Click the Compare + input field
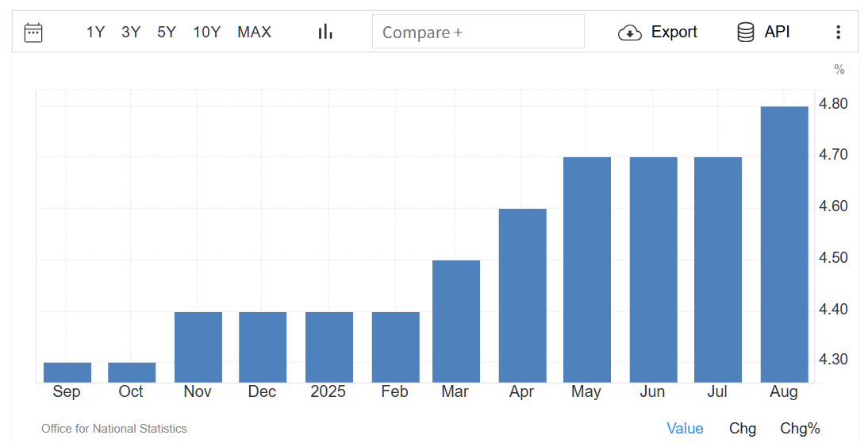 [x=478, y=32]
